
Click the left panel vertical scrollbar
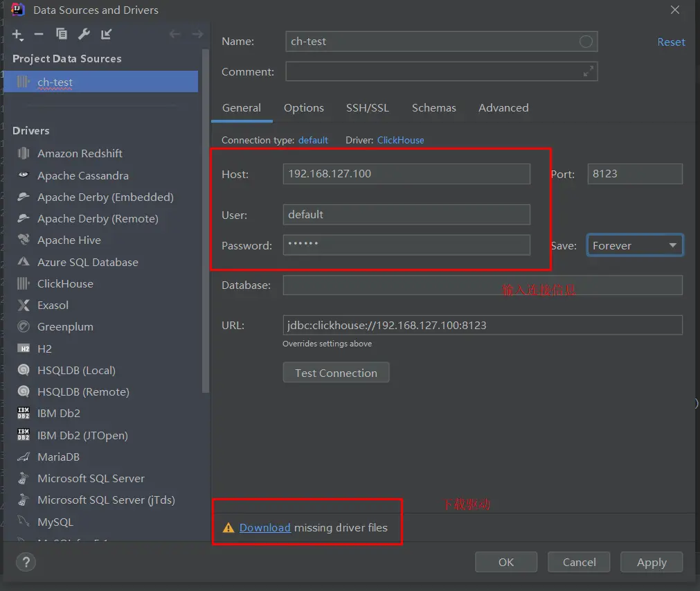(206, 221)
